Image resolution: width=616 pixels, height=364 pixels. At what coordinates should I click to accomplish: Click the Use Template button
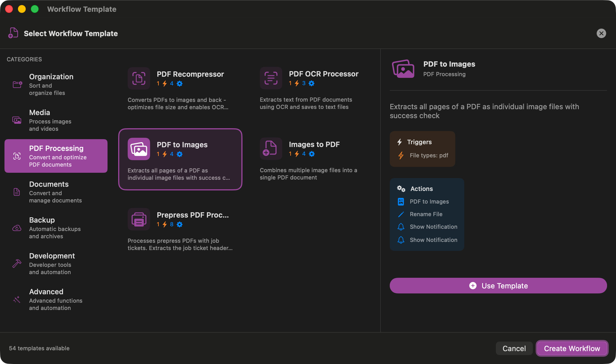click(x=498, y=286)
